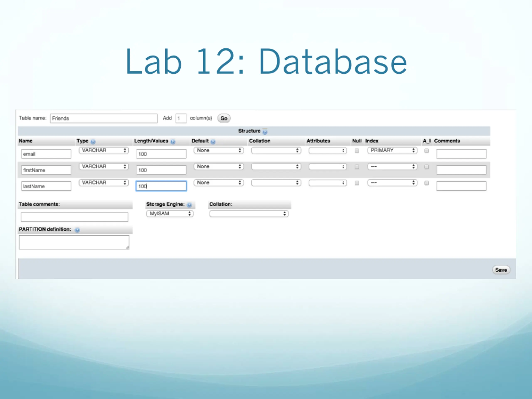Viewport: 532px width, 399px height.
Task: Click Comments field for firstName row
Action: click(461, 170)
